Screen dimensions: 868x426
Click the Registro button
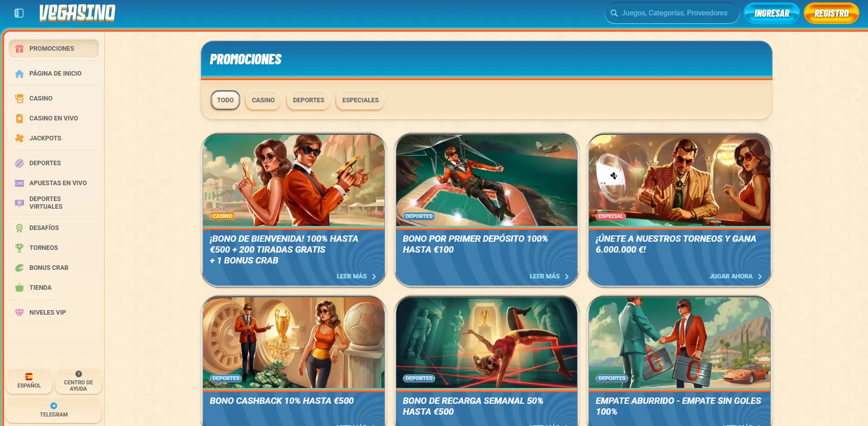[x=831, y=14]
